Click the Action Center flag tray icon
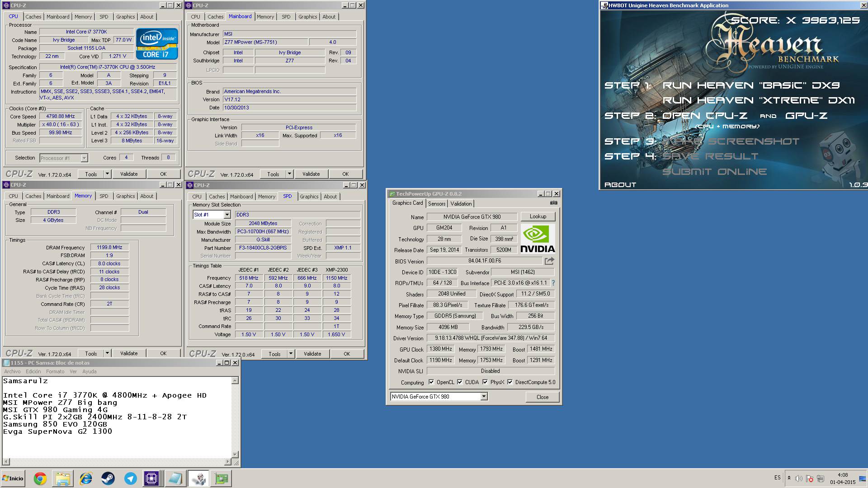The image size is (868, 488). (x=810, y=479)
